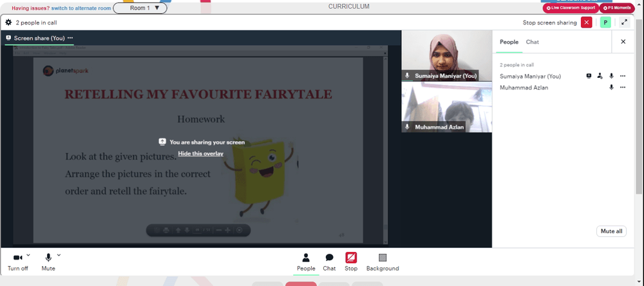Image resolution: width=644 pixels, height=286 pixels.
Task: Expand microphone options chevron
Action: click(x=59, y=255)
